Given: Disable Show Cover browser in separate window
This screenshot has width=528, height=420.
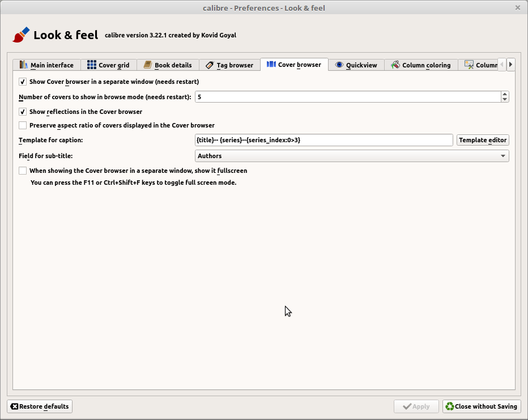Looking at the screenshot, I should tap(23, 82).
